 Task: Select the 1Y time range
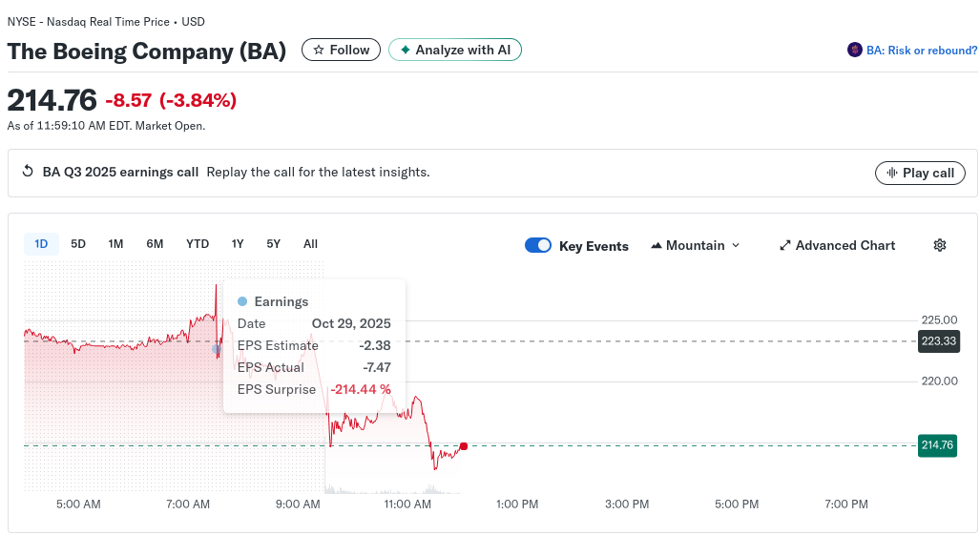point(238,244)
